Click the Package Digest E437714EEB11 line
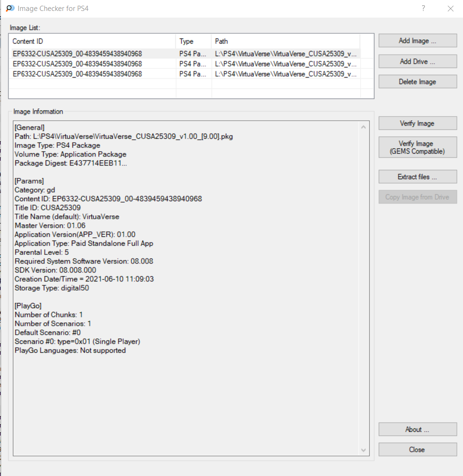 click(71, 163)
